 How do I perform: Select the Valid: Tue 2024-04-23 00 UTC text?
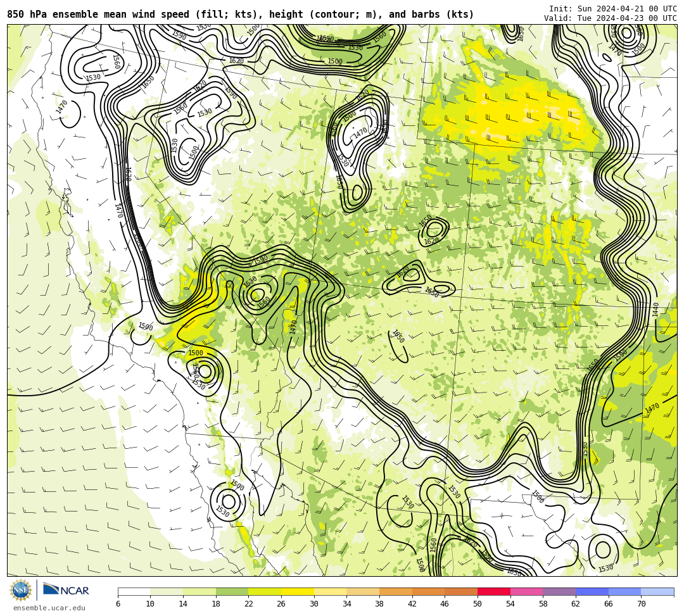(x=611, y=18)
